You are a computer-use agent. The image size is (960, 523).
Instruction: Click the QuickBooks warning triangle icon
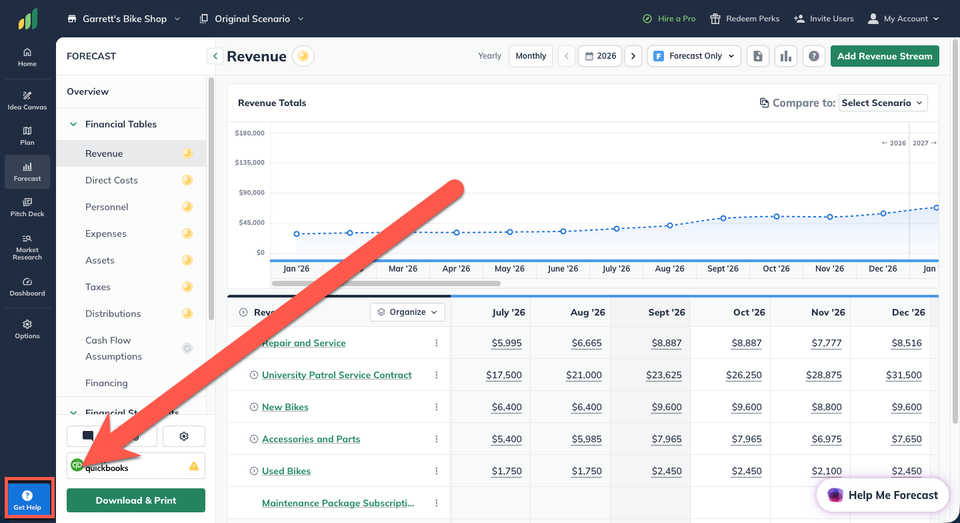click(x=193, y=466)
